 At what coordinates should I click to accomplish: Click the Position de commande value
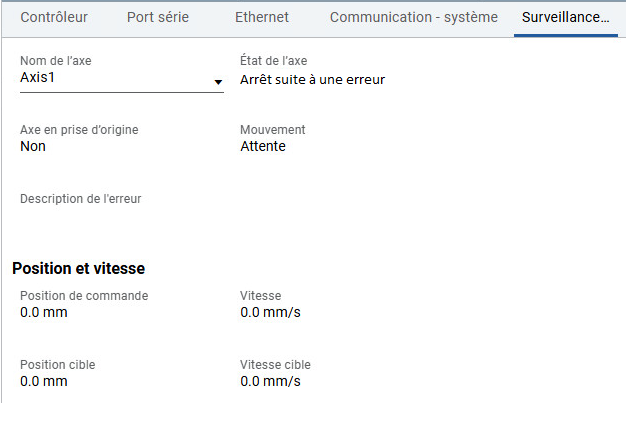tap(44, 312)
